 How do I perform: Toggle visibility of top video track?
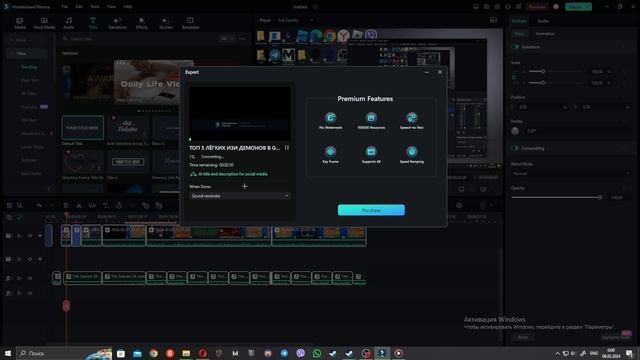(40, 236)
